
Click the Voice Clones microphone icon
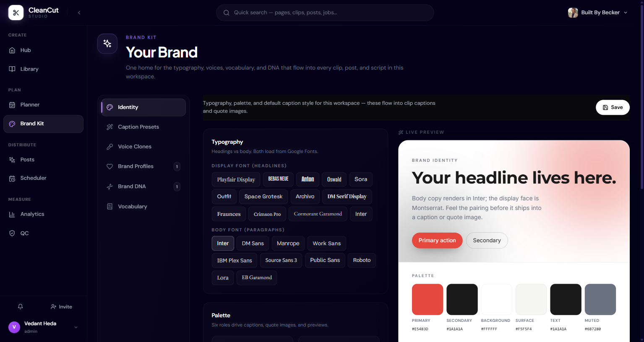click(x=110, y=147)
